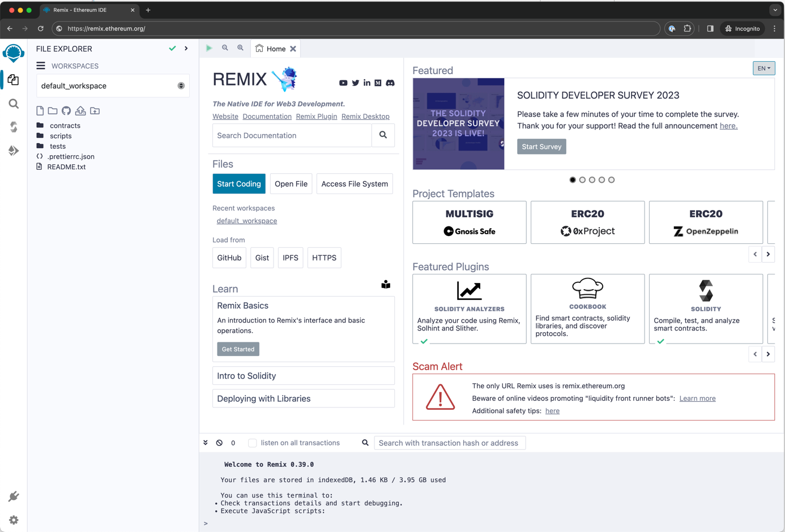
Task: Select the last featured carousel dot
Action: tap(611, 180)
